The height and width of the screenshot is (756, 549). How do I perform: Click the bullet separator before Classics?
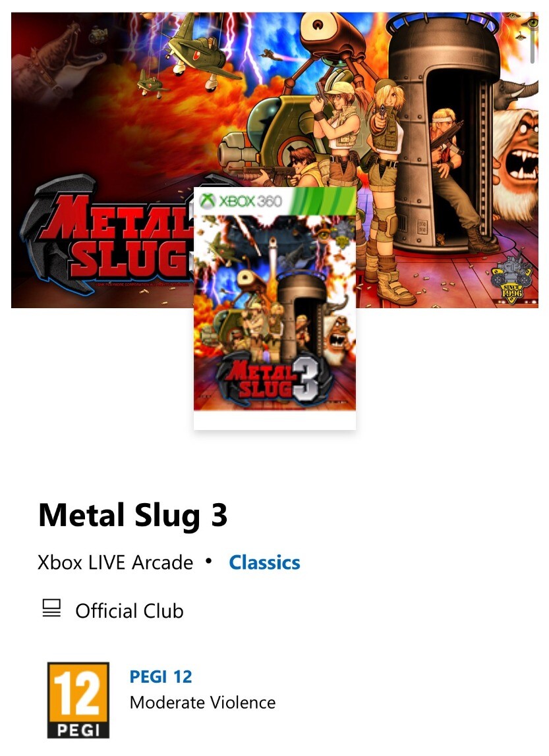pos(208,561)
